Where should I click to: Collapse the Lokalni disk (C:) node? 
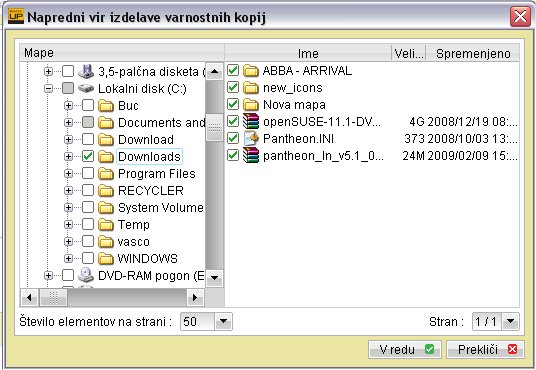tap(49, 89)
